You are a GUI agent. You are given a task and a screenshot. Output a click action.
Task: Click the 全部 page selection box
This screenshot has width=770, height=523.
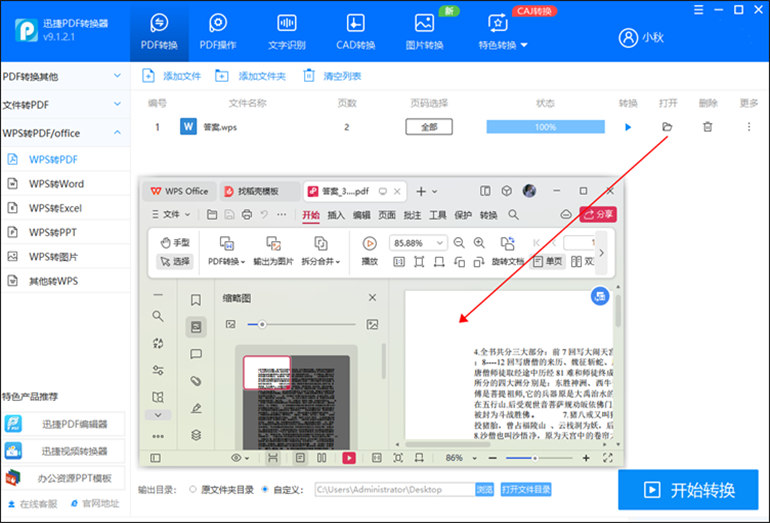pyautogui.click(x=429, y=127)
